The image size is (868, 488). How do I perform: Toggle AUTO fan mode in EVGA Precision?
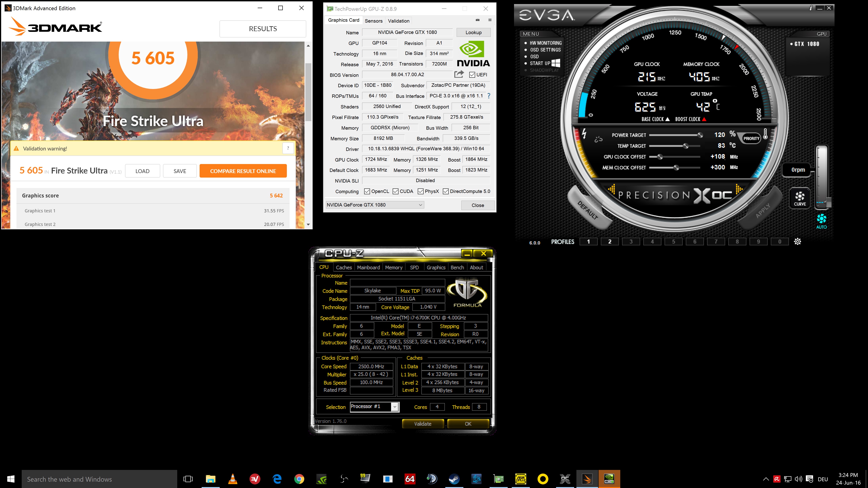click(x=821, y=221)
